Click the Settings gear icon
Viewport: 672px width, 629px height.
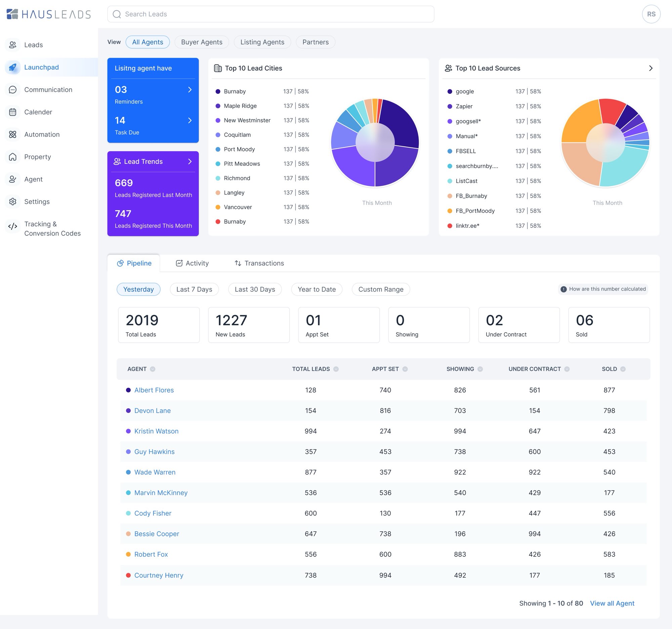click(12, 202)
